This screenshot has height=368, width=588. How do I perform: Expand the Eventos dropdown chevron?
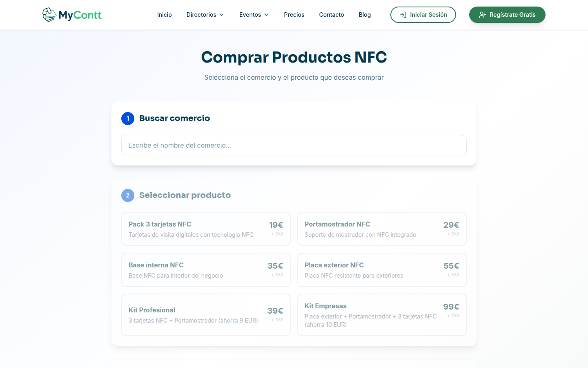266,15
